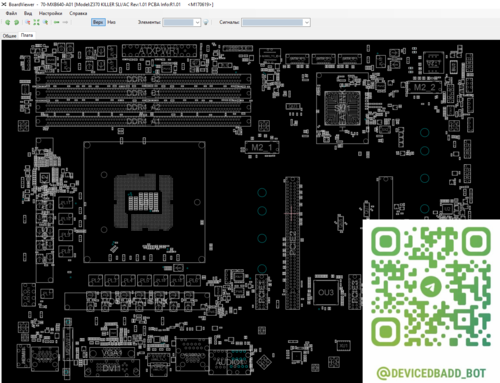Switch to the Общие tab
This screenshot has width=500, height=383.
click(10, 36)
